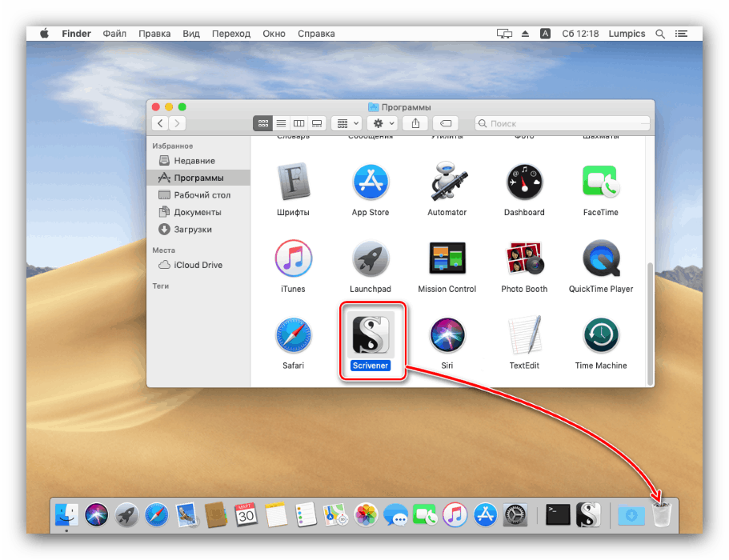The image size is (729, 560).
Task: Select the Safari icon in Finder window
Action: tap(294, 334)
